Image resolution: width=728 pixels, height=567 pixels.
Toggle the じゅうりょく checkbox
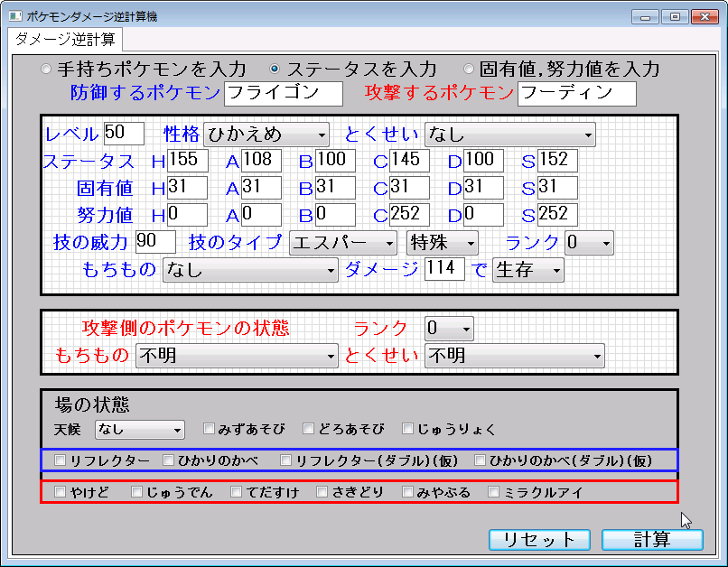point(407,429)
